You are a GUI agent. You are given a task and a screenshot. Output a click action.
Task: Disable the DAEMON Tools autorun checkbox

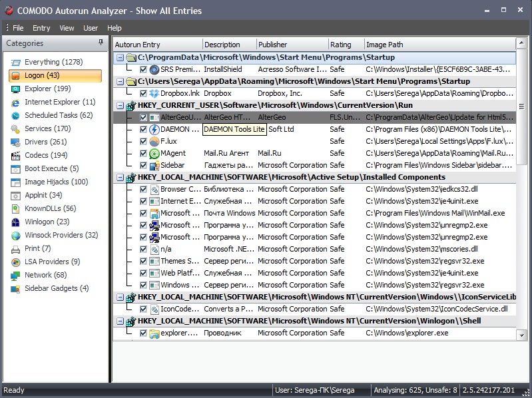[x=143, y=129]
